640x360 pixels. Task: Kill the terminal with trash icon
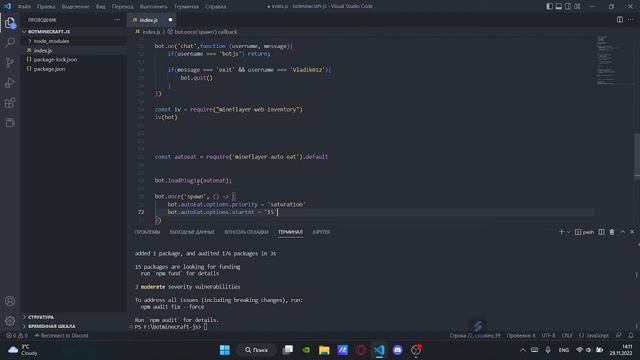tap(612, 232)
